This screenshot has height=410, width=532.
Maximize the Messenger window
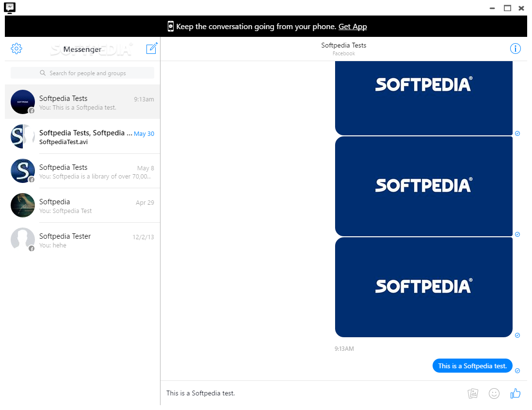pyautogui.click(x=507, y=8)
